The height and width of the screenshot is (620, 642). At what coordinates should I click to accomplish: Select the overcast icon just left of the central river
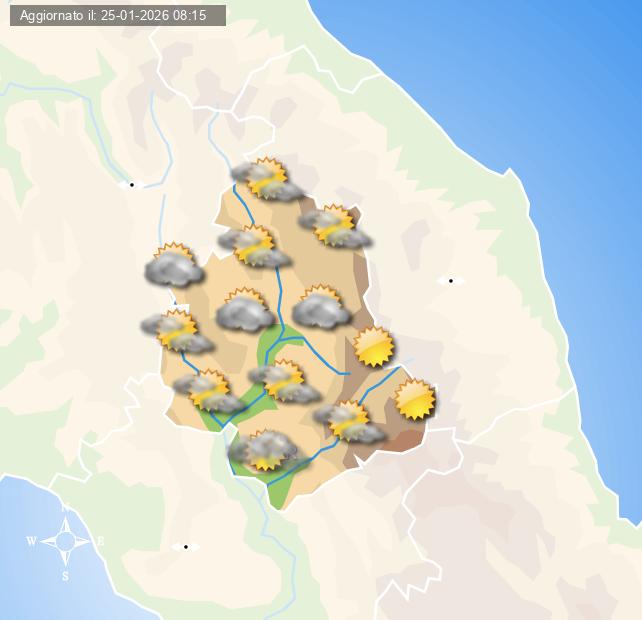point(246,310)
